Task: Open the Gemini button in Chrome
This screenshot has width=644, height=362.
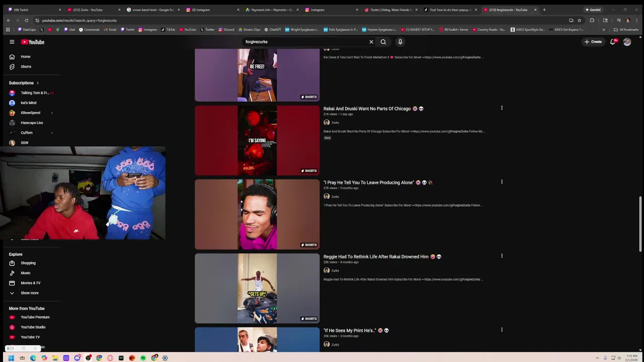Action: 593,10
